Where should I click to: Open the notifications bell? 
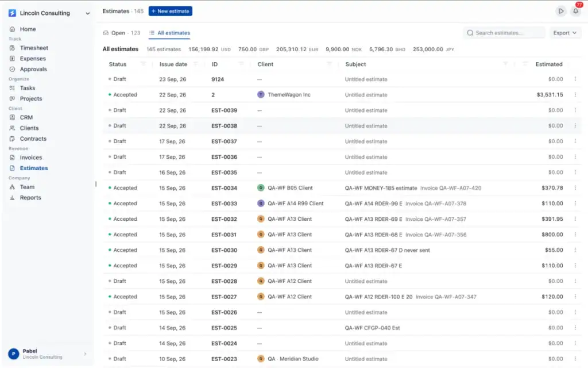coord(575,11)
